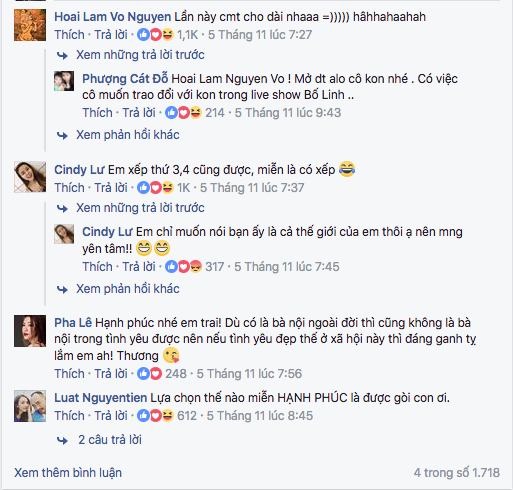Screen dimensions: 513x490
Task: Open reaction icons on Luat Nguyentien's comment
Action: coord(156,416)
